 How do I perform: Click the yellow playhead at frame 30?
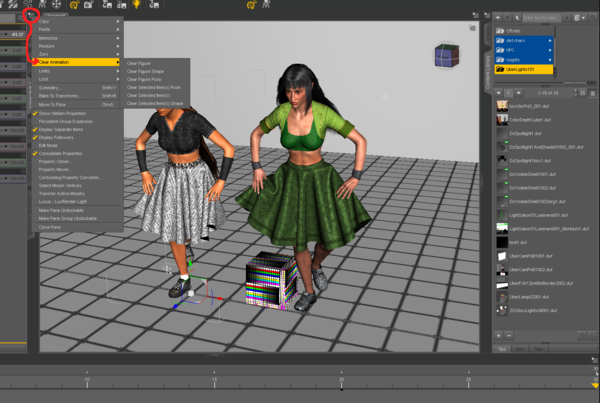pyautogui.click(x=595, y=385)
